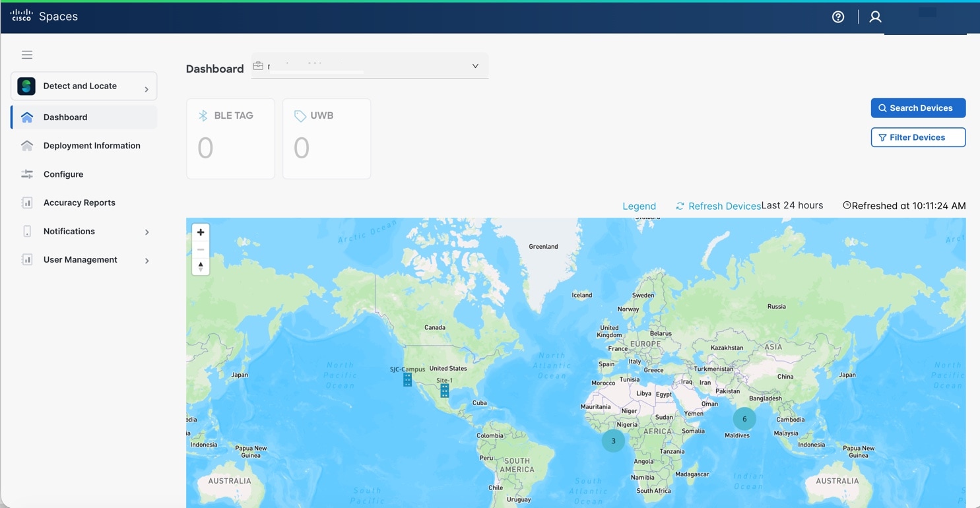
Task: Open the user profile icon
Action: tap(875, 17)
